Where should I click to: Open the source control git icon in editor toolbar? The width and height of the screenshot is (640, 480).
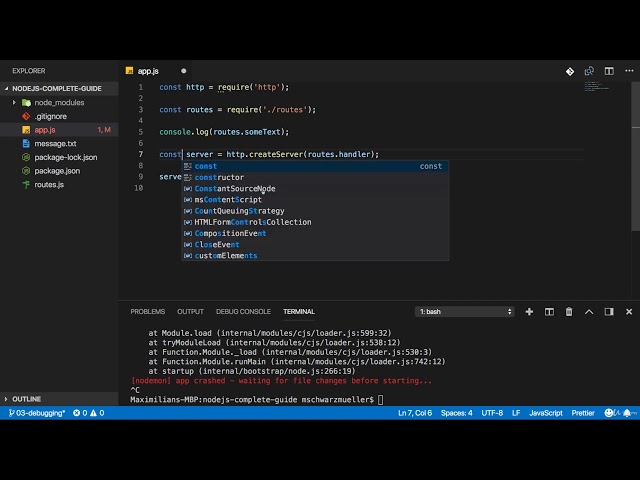[x=570, y=71]
